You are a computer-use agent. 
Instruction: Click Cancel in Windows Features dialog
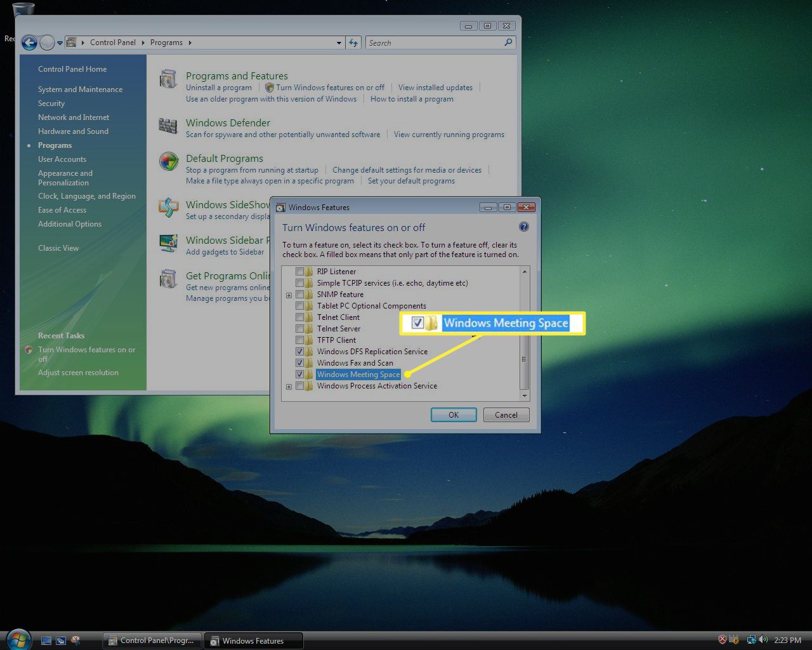click(x=506, y=415)
